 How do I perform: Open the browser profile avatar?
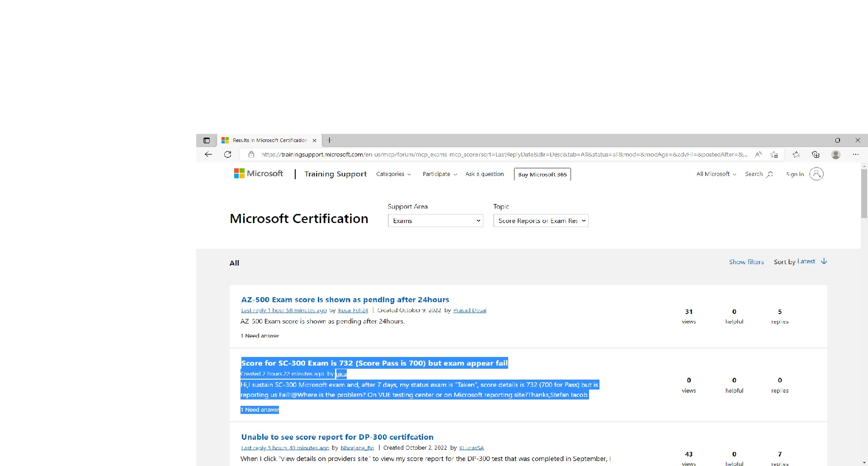point(836,154)
